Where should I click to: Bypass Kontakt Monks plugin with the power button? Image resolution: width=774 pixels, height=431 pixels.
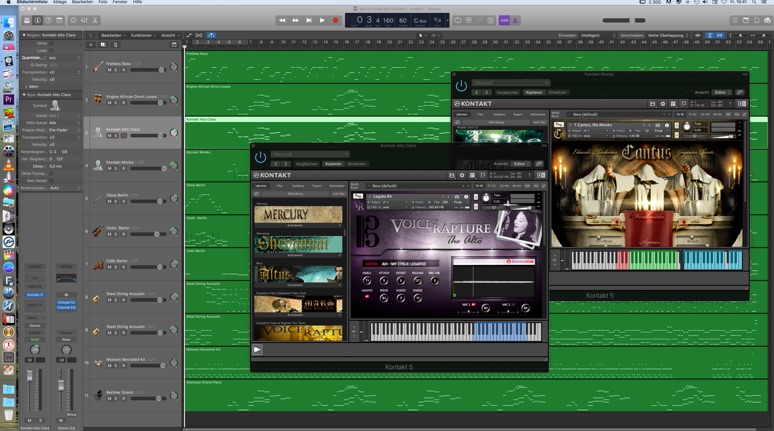(461, 86)
